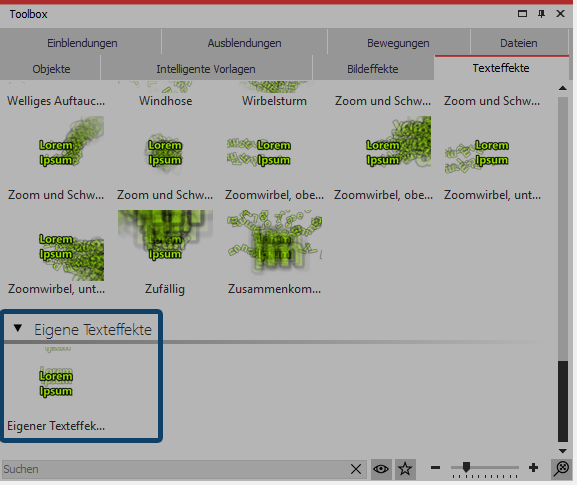
Task: Collapse the Eigene Texteffekte section
Action: (x=18, y=328)
